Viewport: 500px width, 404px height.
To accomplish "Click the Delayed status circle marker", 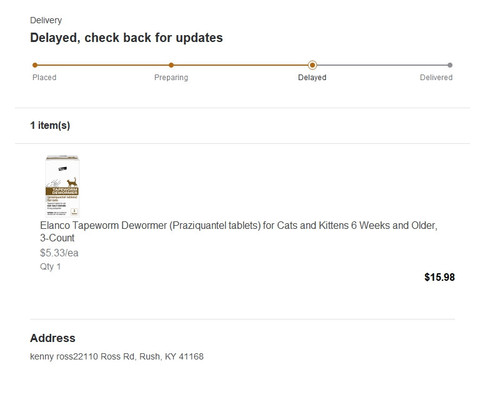I will [312, 65].
